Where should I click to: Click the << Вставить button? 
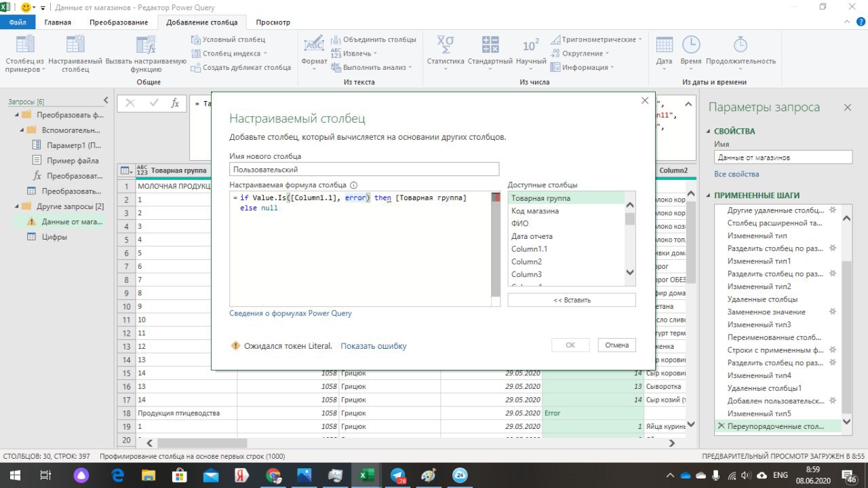572,300
